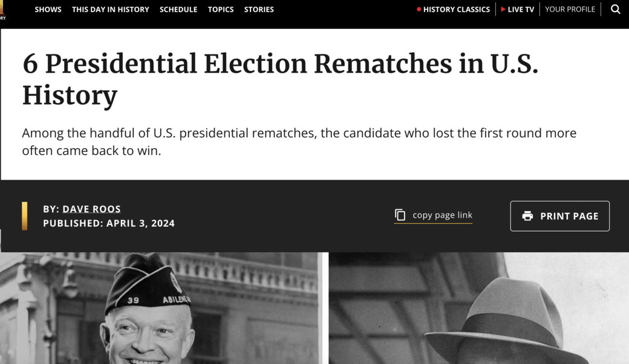629x364 pixels.
Task: Open the Schedule nav item
Action: pos(178,9)
